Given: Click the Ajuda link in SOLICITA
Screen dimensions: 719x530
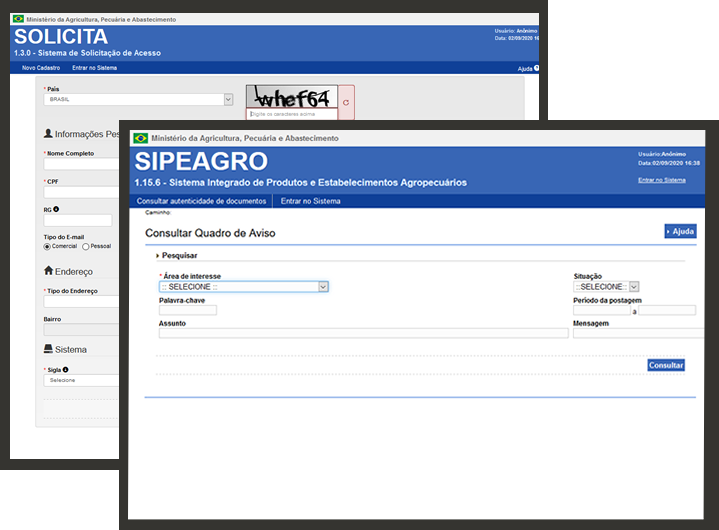Looking at the screenshot, I should pyautogui.click(x=525, y=69).
